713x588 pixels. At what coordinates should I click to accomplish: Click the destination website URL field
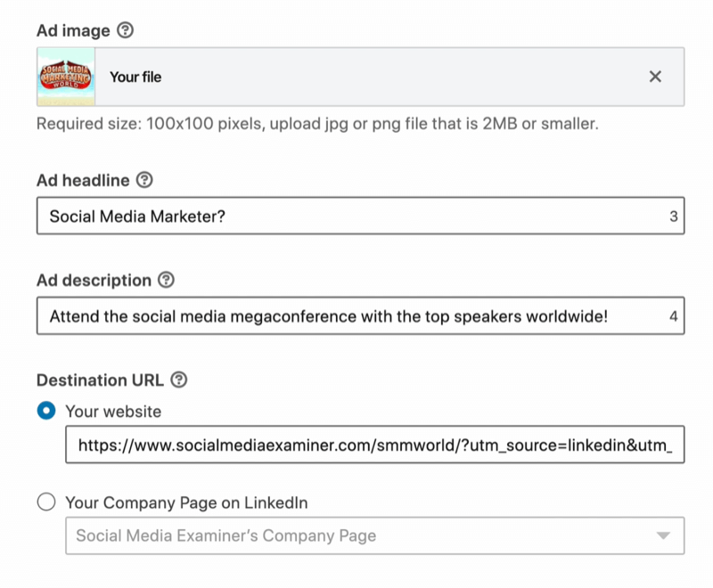click(x=374, y=445)
